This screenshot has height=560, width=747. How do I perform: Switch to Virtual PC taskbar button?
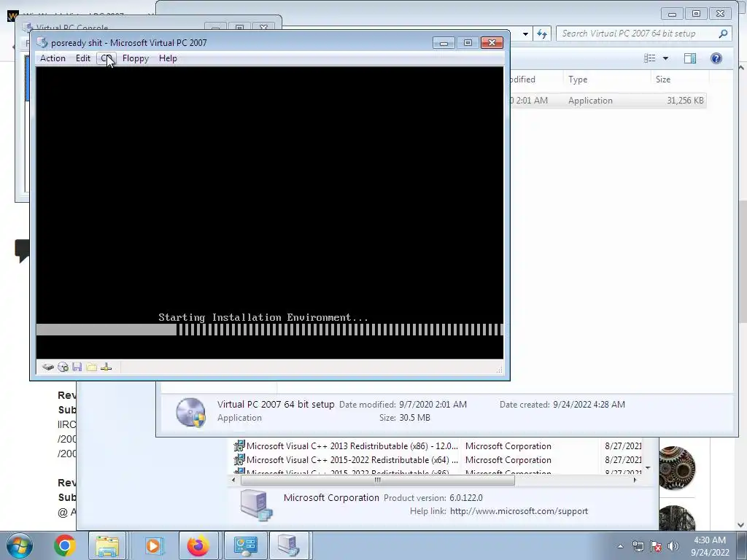tap(289, 545)
